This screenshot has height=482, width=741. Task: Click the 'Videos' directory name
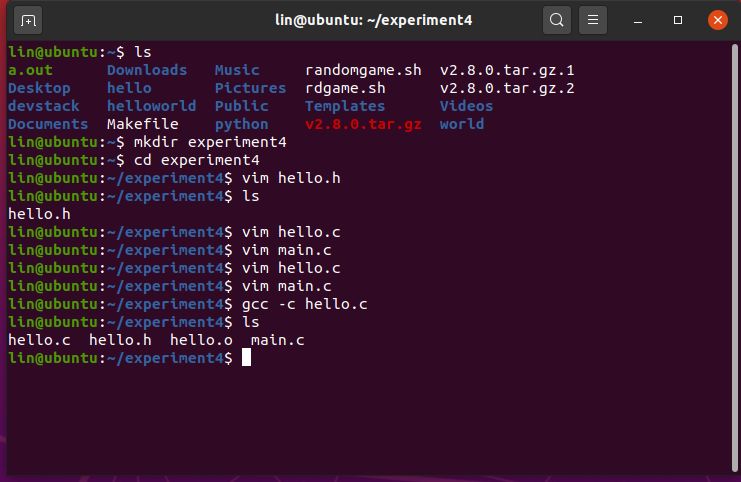(x=466, y=106)
